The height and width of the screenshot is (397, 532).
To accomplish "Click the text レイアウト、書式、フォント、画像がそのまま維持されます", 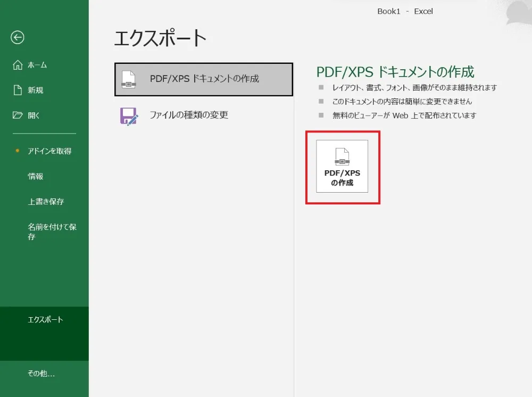I will [x=414, y=88].
